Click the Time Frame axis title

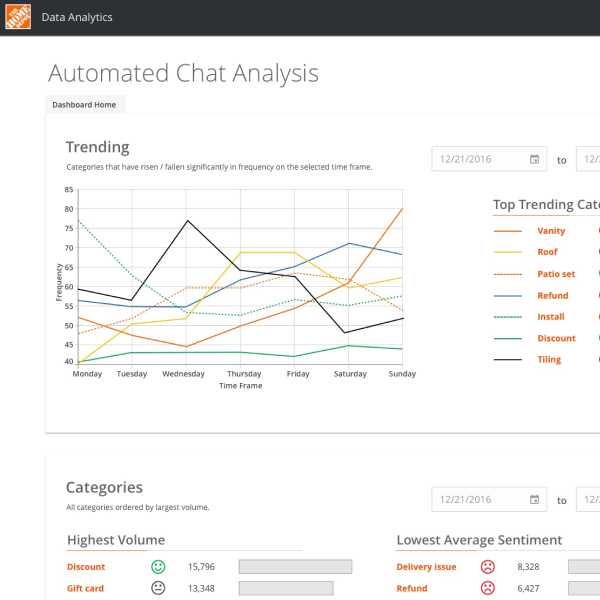click(x=241, y=386)
